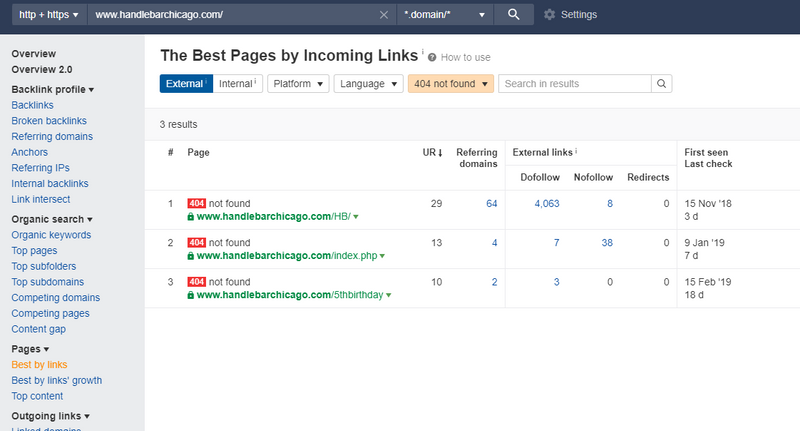Screen dimensions: 800x431
Task: Collapse the Backlink profile section
Action: [x=53, y=89]
